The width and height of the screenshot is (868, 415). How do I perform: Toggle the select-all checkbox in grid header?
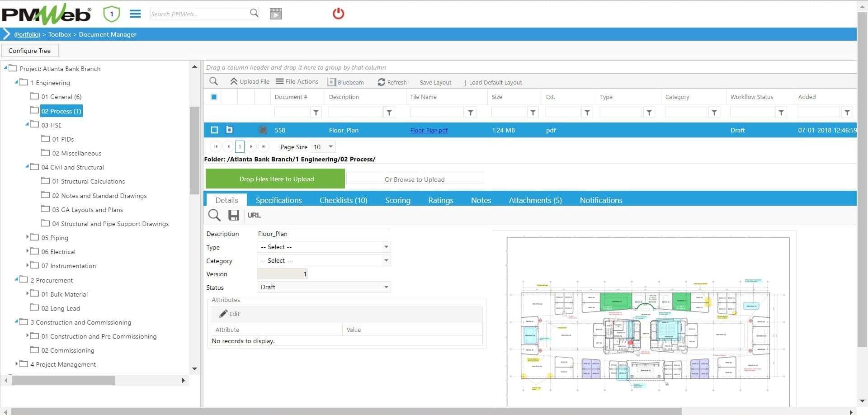tap(214, 97)
